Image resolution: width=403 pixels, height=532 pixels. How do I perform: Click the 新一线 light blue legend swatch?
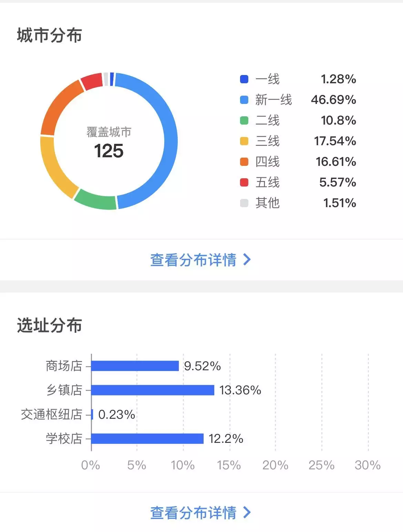click(244, 100)
